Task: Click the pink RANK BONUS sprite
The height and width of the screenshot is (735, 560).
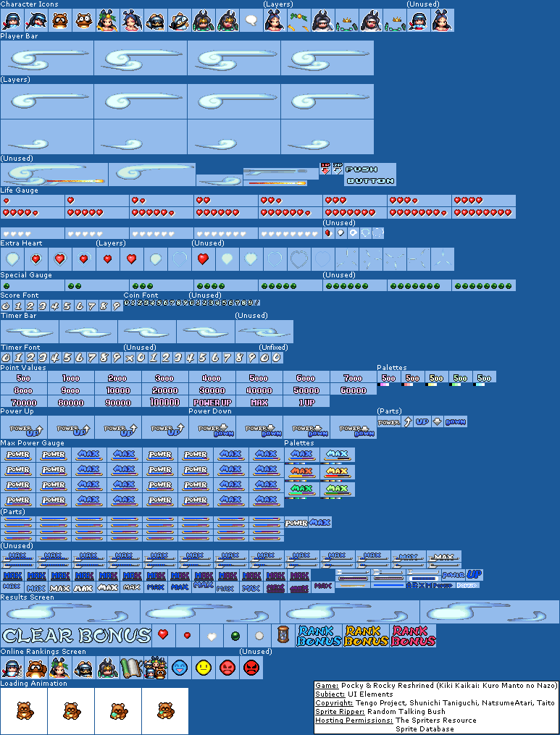Action: tap(413, 636)
